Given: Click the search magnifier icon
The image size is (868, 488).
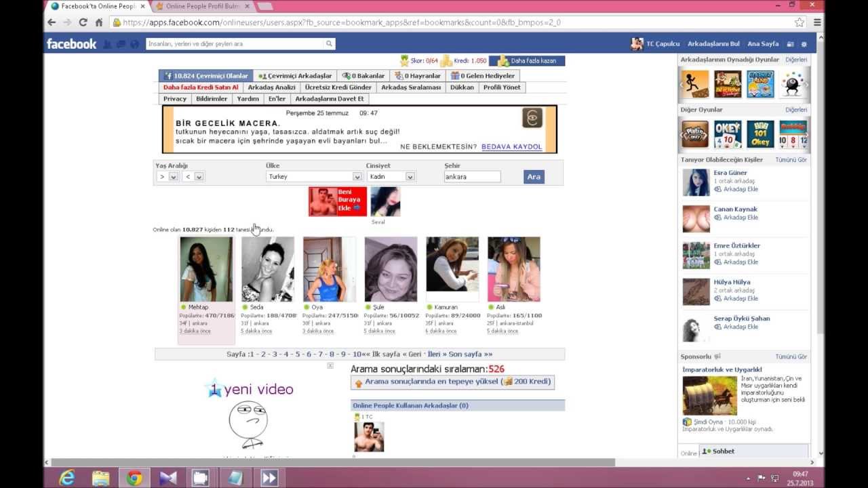Looking at the screenshot, I should click(329, 44).
